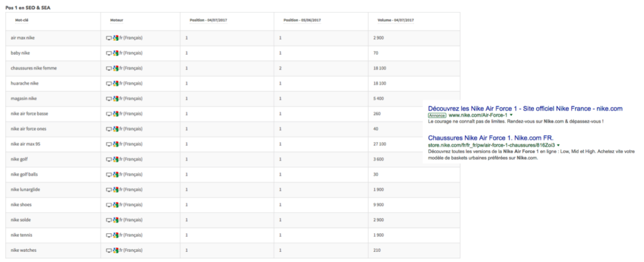
Task: Click the 210 volume for nike watches
Action: pyautogui.click(x=377, y=250)
